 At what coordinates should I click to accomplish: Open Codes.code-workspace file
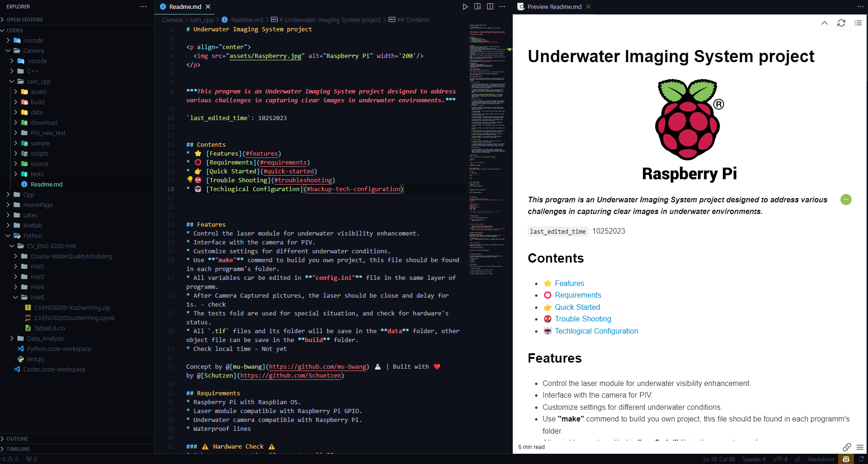54,369
